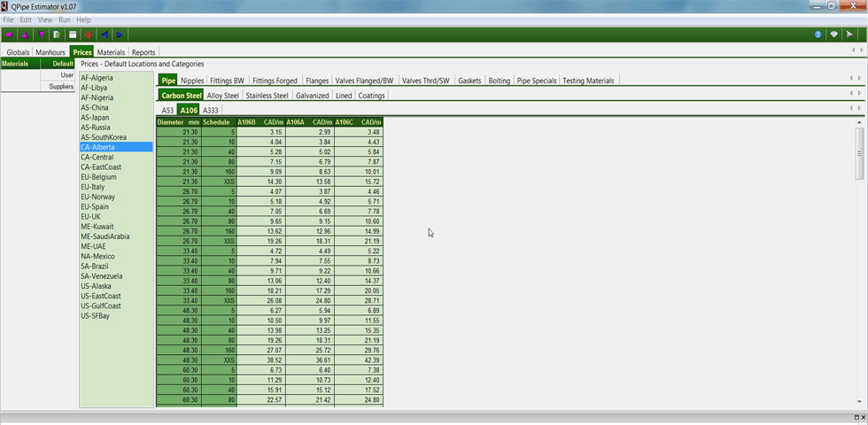The height and width of the screenshot is (425, 868).
Task: Select the Lined tab
Action: (344, 96)
